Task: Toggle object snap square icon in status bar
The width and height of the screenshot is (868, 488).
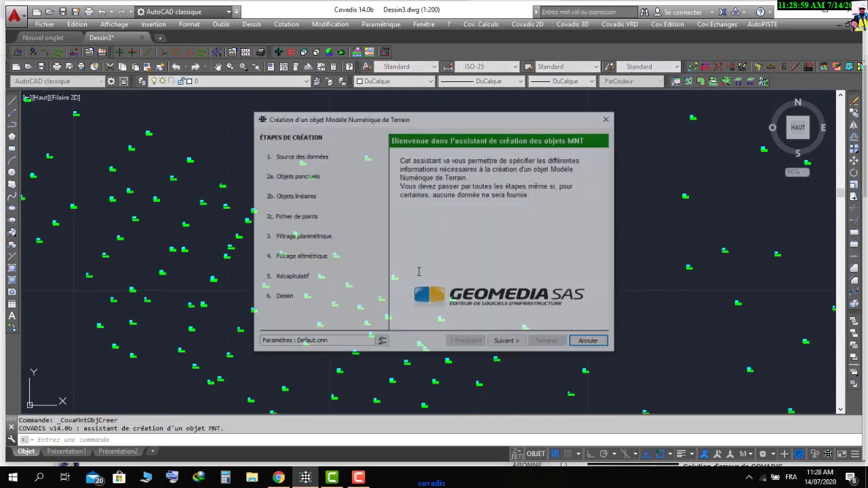Action: point(660,453)
